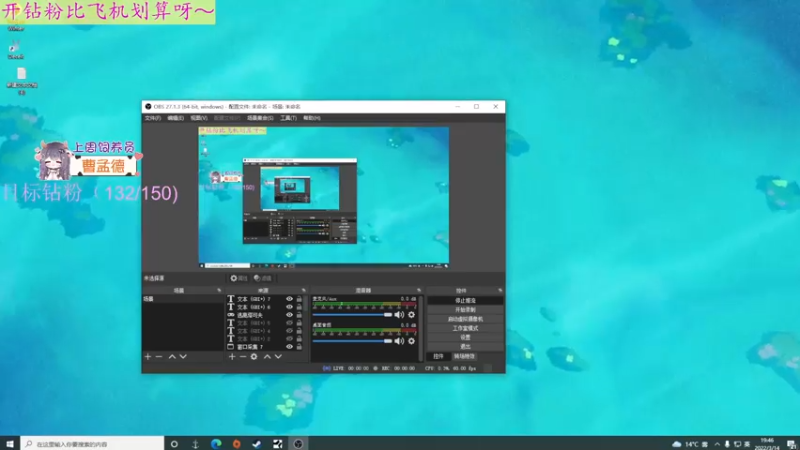The height and width of the screenshot is (450, 800).
Task: Toggle the lock on 文本 (GDI+) 6
Action: pos(299,307)
